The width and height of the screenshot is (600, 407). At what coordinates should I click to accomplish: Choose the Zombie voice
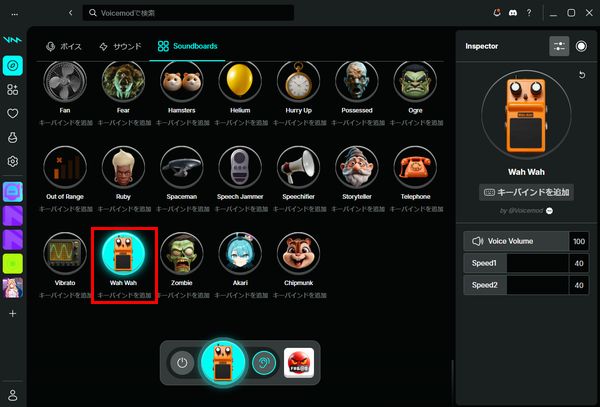(182, 254)
